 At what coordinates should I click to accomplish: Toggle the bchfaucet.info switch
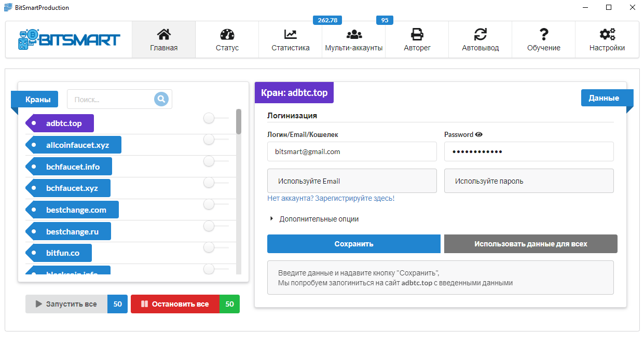(x=216, y=161)
